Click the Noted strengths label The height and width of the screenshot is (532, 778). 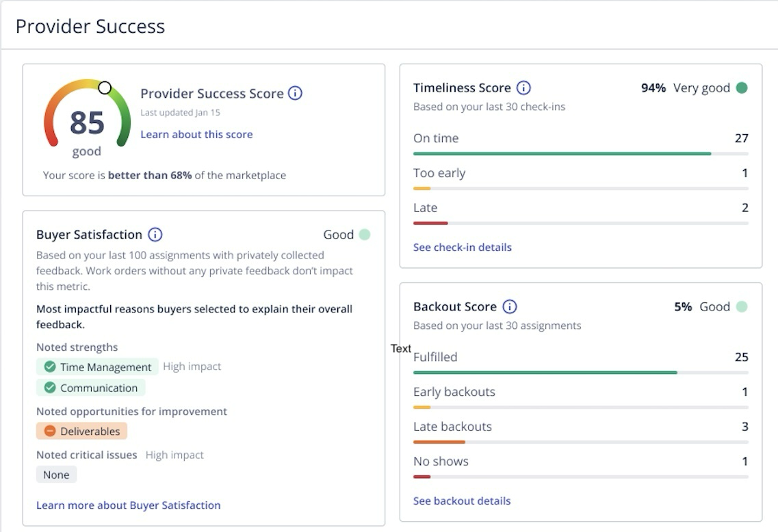77,347
